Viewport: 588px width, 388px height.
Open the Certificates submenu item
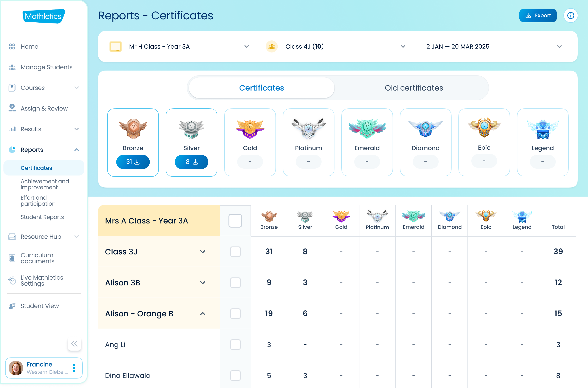[44, 168]
